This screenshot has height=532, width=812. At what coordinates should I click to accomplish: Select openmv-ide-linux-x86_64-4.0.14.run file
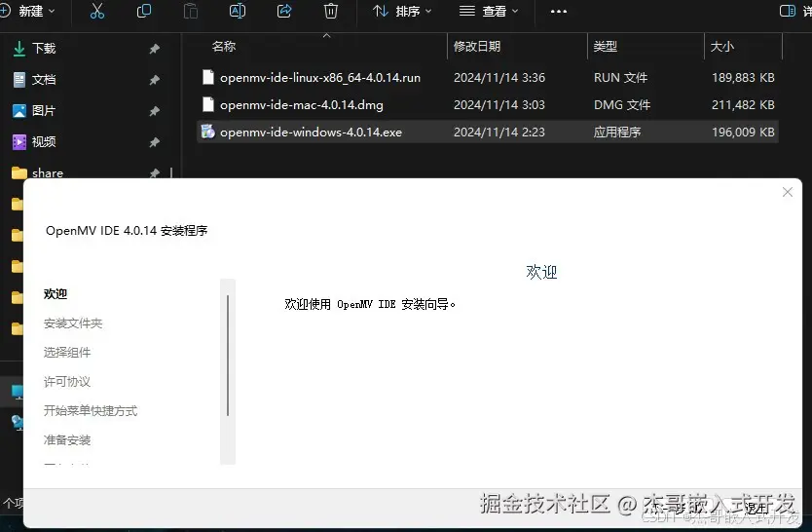coord(320,78)
